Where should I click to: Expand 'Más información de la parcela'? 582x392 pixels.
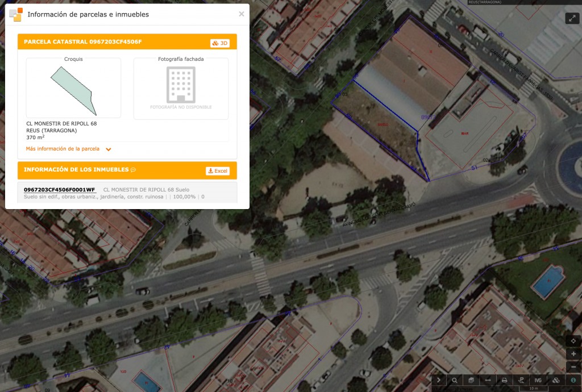tap(64, 148)
